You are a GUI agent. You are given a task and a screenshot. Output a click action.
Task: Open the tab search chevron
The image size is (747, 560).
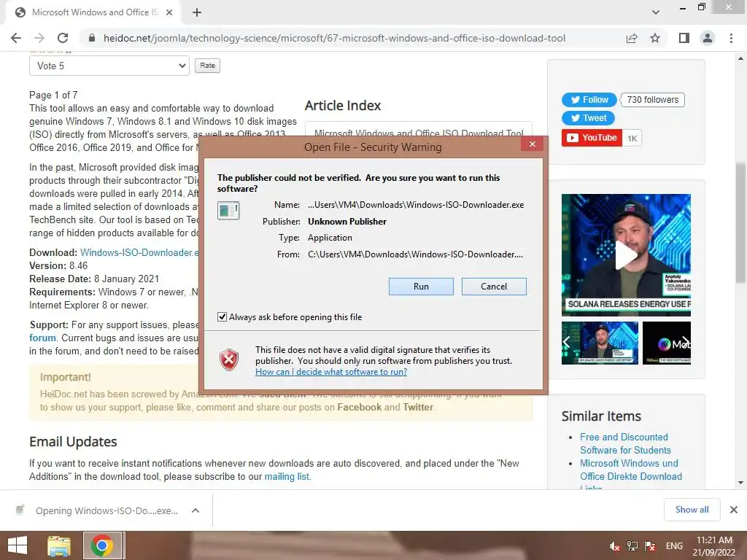click(x=656, y=12)
